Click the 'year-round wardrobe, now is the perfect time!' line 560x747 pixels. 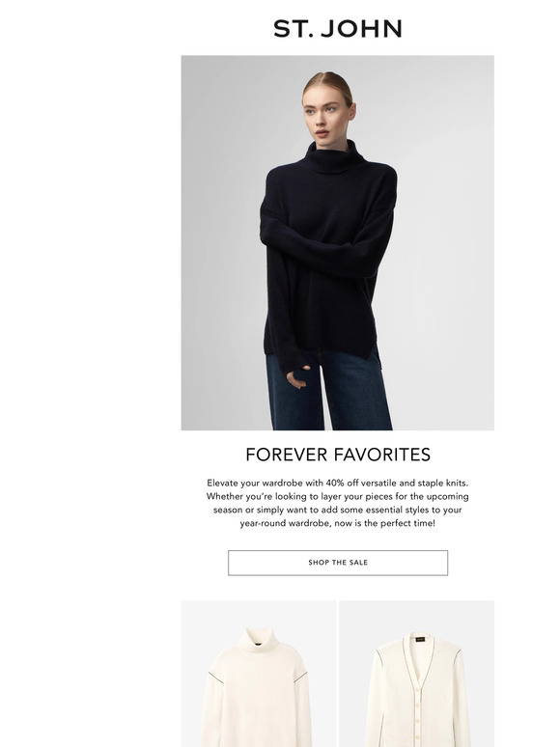(x=337, y=523)
